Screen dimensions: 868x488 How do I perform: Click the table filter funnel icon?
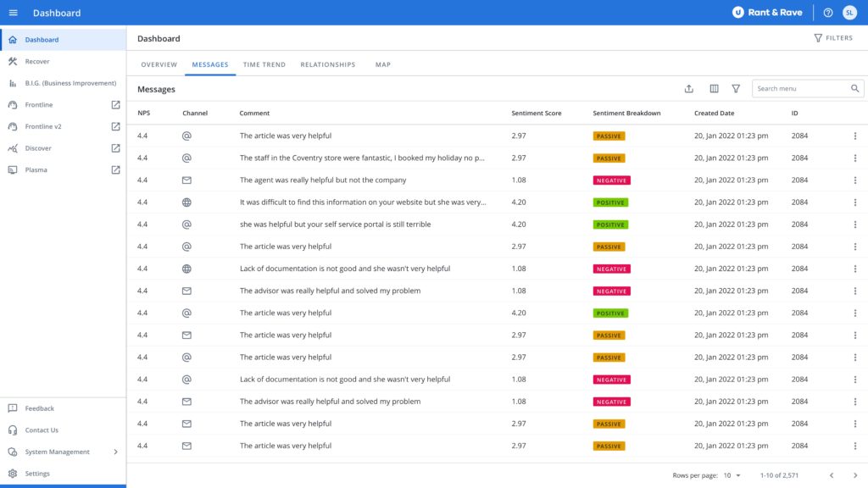pyautogui.click(x=736, y=88)
